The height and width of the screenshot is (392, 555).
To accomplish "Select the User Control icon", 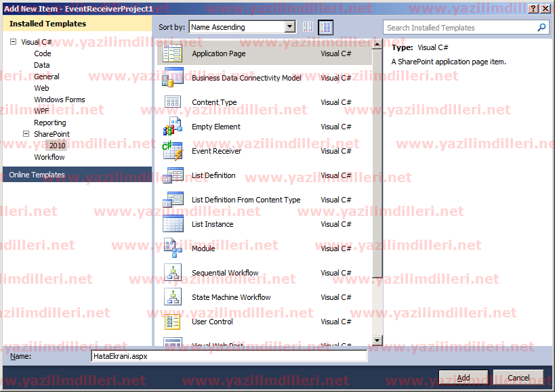I will (173, 322).
